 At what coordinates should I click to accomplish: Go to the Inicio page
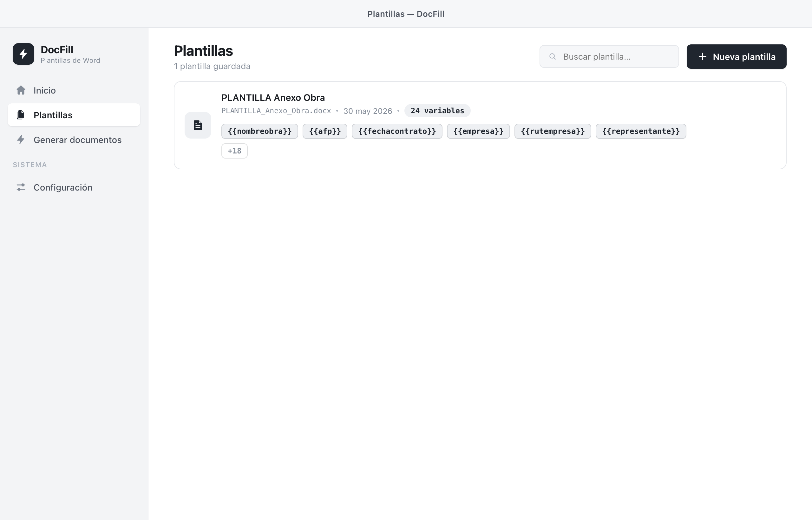coord(74,90)
